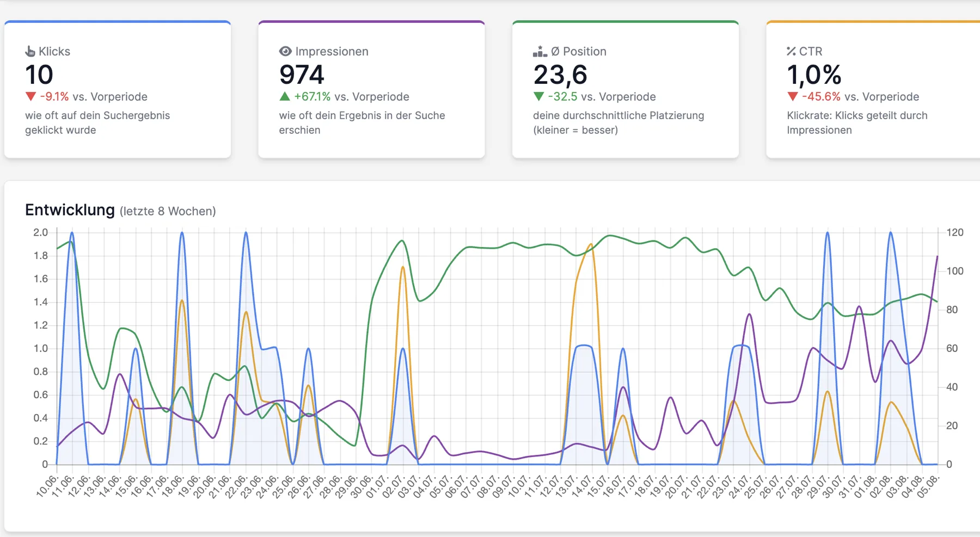
Task: Click the 29.07. date label on x-axis
Action: tap(818, 486)
